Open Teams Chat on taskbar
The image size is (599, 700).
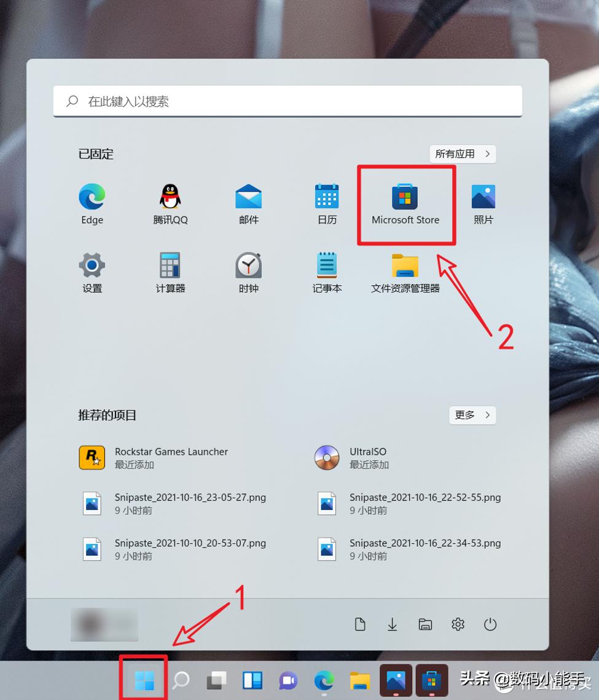coord(288,680)
